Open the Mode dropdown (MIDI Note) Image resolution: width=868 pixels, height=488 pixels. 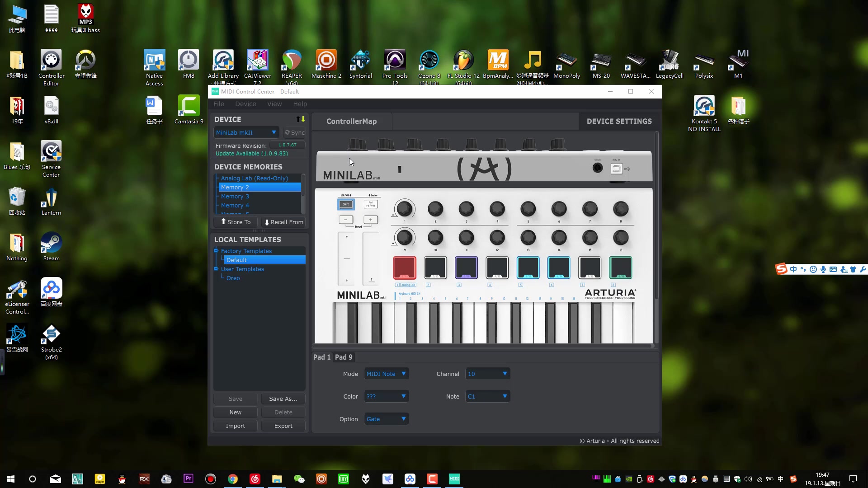(x=387, y=374)
